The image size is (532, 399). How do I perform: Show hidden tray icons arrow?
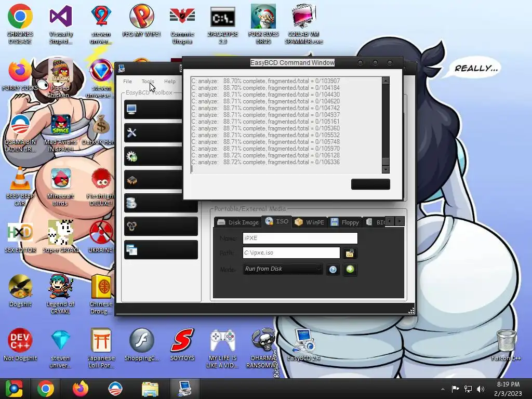[x=443, y=389]
